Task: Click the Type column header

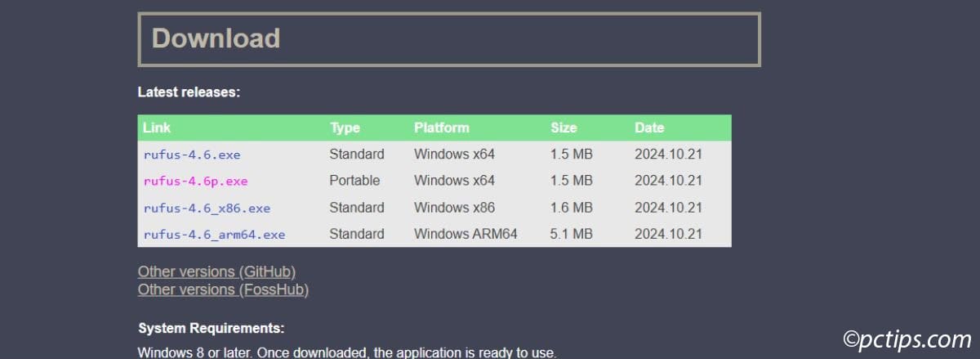Action: [x=345, y=128]
